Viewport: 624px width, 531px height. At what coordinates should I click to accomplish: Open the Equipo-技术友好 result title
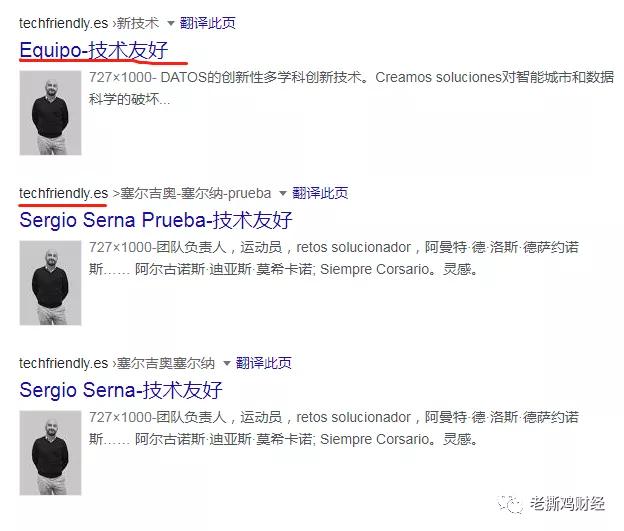point(94,51)
